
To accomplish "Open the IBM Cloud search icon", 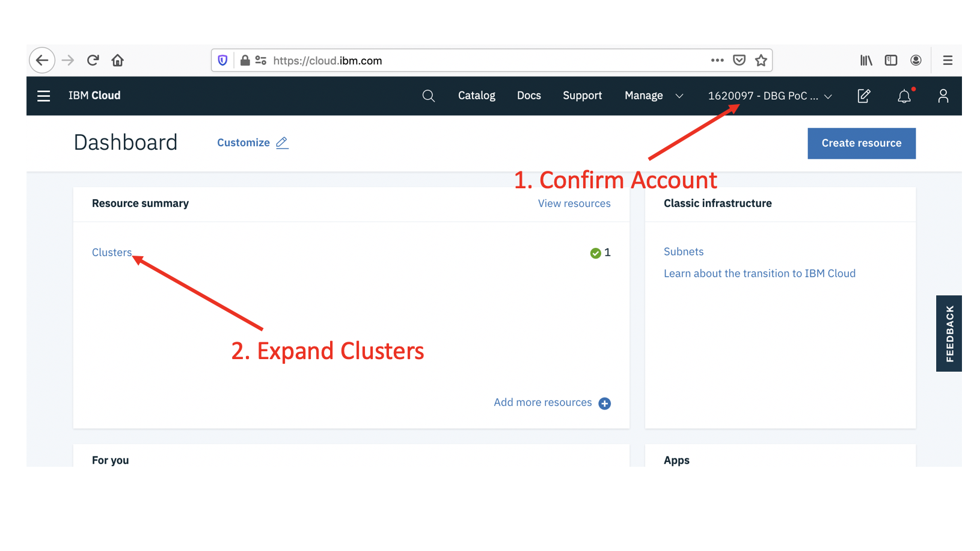I will pyautogui.click(x=428, y=96).
